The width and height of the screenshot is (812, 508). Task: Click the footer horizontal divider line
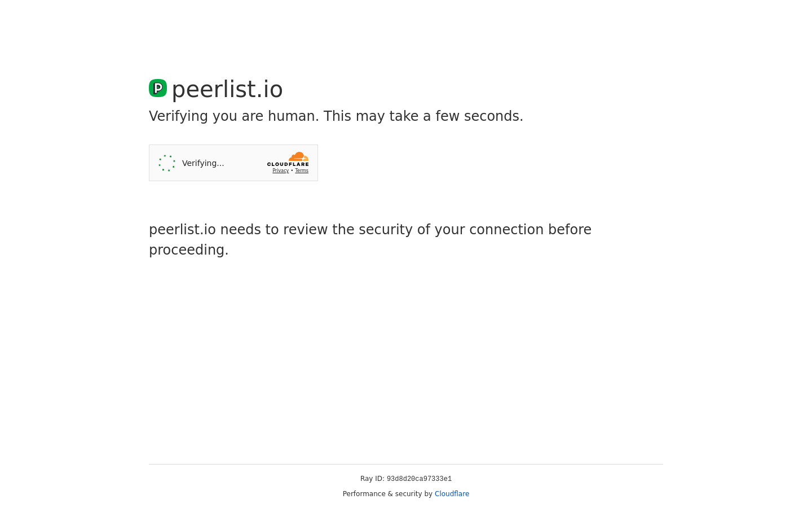[406, 464]
